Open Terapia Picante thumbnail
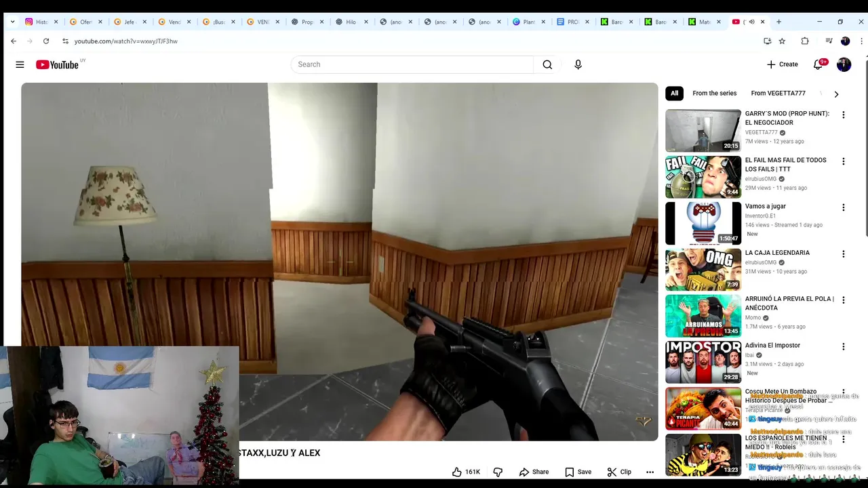 coord(703,408)
